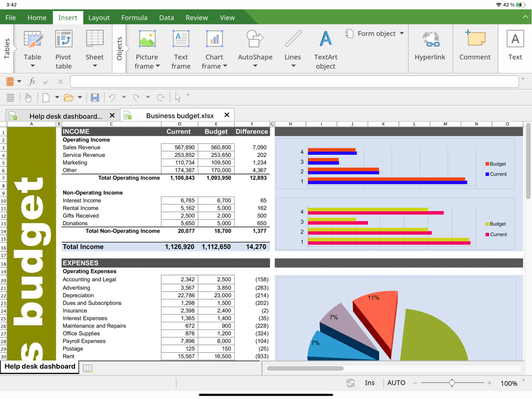
Task: Repeat last action circular arrow icon
Action: tap(160, 98)
